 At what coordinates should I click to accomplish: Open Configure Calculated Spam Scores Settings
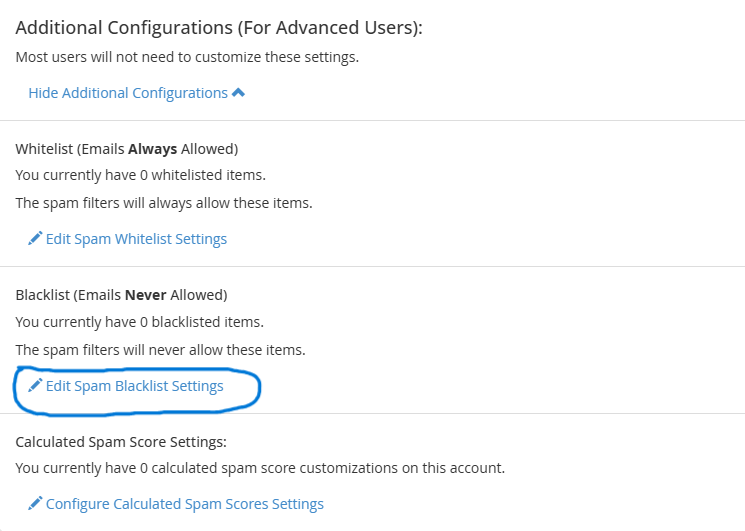[x=184, y=504]
